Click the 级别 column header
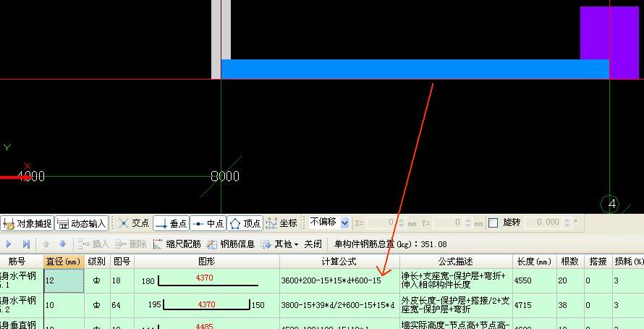 click(97, 262)
